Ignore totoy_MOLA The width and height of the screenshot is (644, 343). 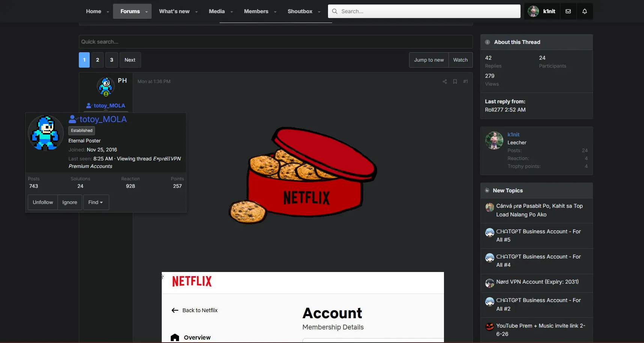click(x=70, y=202)
